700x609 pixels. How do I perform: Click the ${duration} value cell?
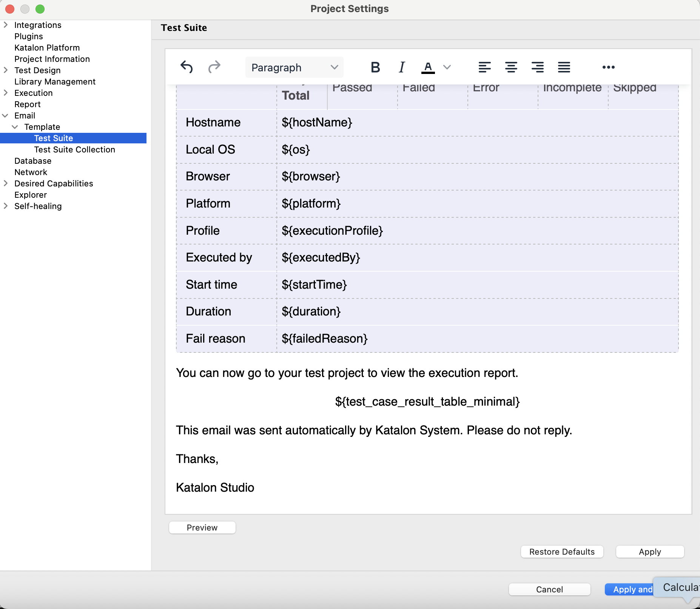[x=478, y=312]
